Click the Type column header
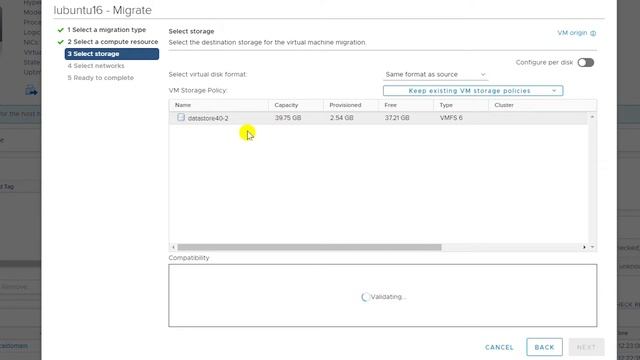 click(x=446, y=105)
